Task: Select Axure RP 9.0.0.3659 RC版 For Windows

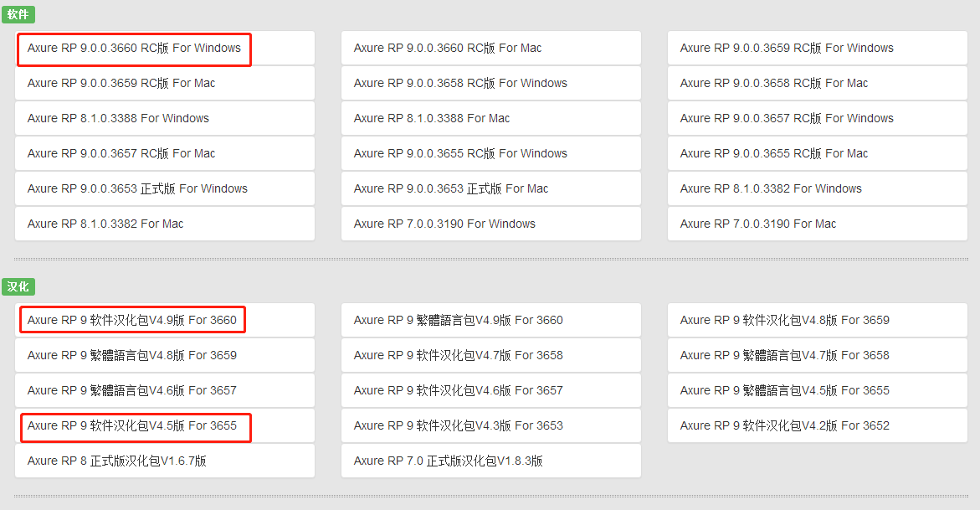Action: pyautogui.click(x=817, y=49)
